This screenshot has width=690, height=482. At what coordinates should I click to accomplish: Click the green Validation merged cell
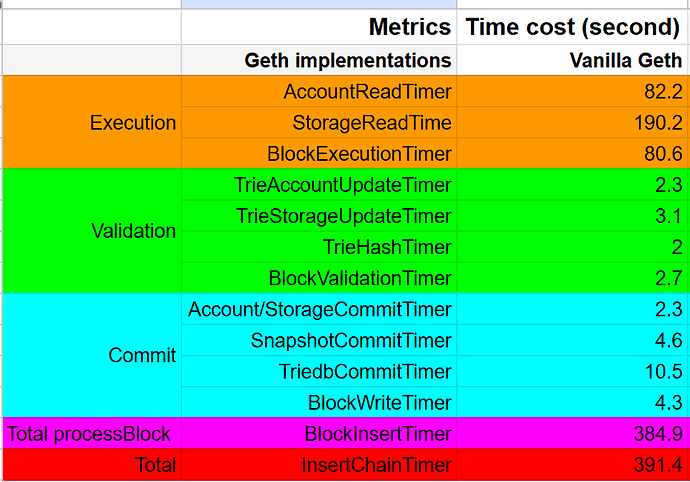click(92, 231)
